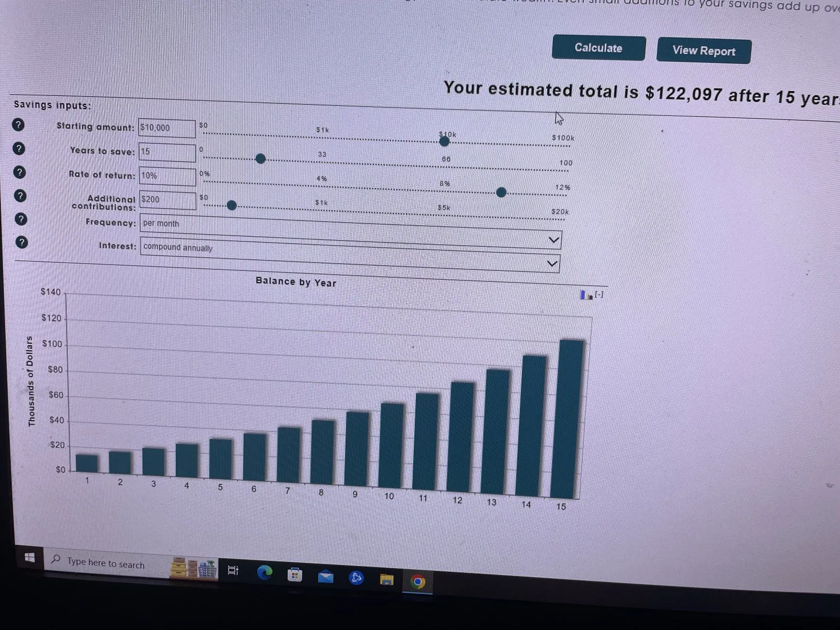Viewport: 840px width, 630px height.
Task: Click the Additional contributions slider knob
Action: coord(232,205)
